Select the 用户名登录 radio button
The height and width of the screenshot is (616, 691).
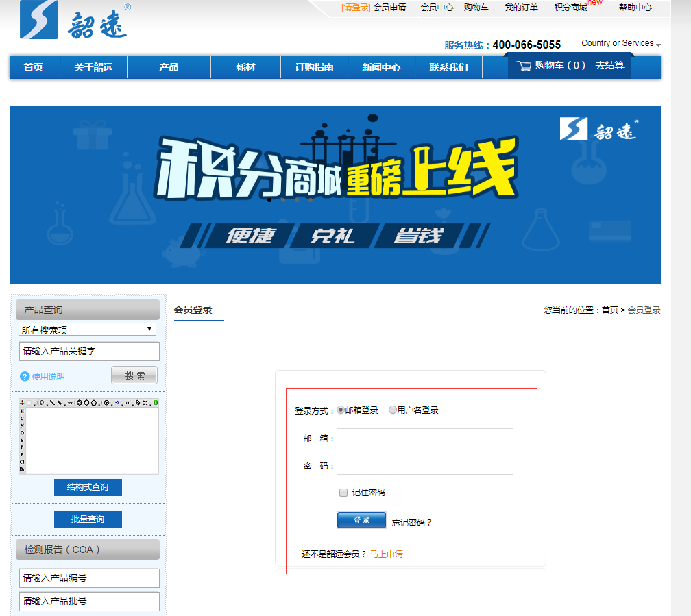pos(392,410)
